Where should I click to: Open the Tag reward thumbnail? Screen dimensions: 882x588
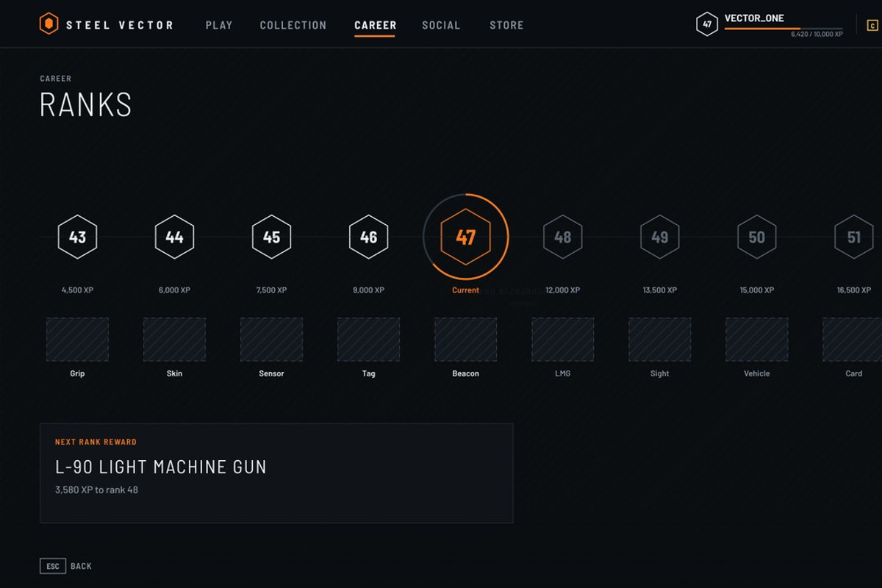click(368, 339)
